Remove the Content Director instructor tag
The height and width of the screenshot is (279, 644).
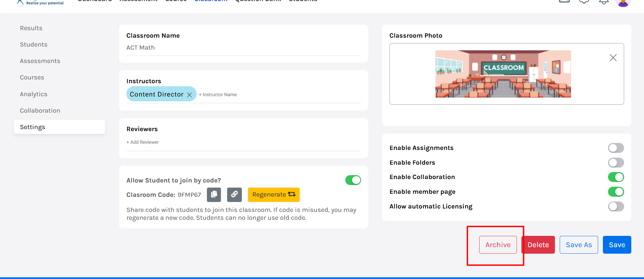click(x=189, y=95)
